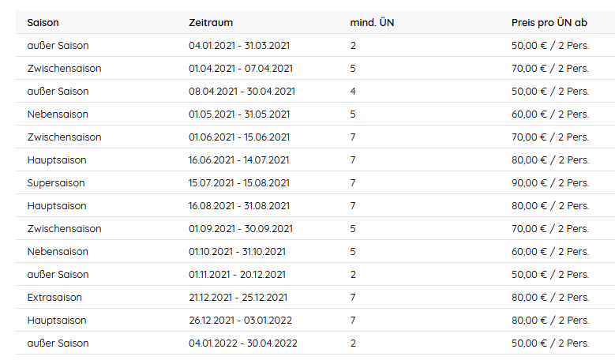Select the Extrasaison row label
This screenshot has width=615, height=364.
pyautogui.click(x=54, y=298)
